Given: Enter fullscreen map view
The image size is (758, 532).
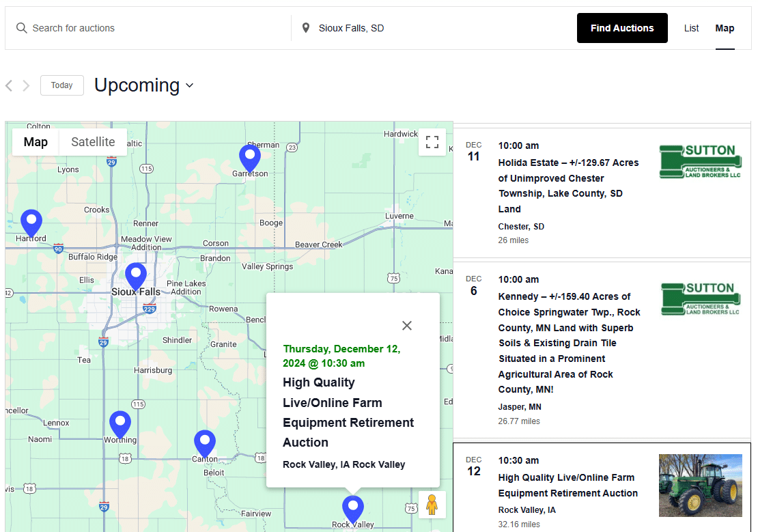Looking at the screenshot, I should [x=432, y=142].
